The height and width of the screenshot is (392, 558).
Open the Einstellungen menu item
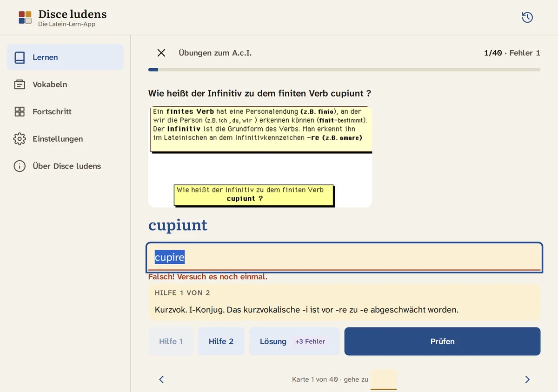tap(65, 139)
